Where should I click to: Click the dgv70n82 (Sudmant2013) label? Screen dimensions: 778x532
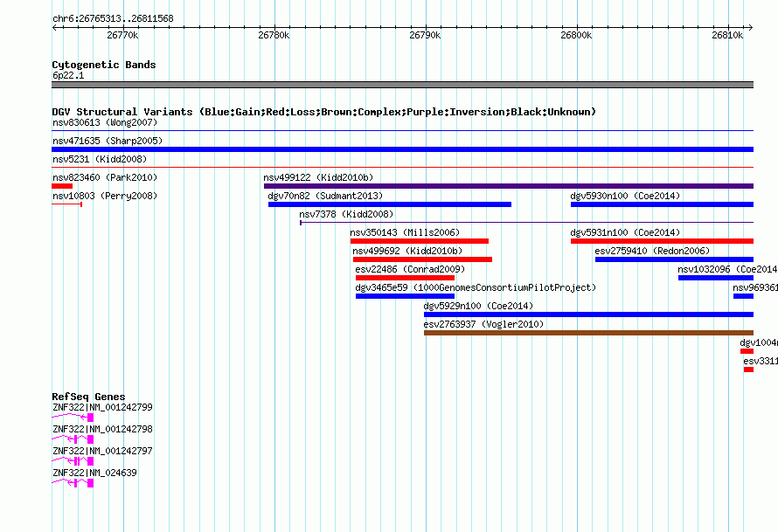pos(325,196)
